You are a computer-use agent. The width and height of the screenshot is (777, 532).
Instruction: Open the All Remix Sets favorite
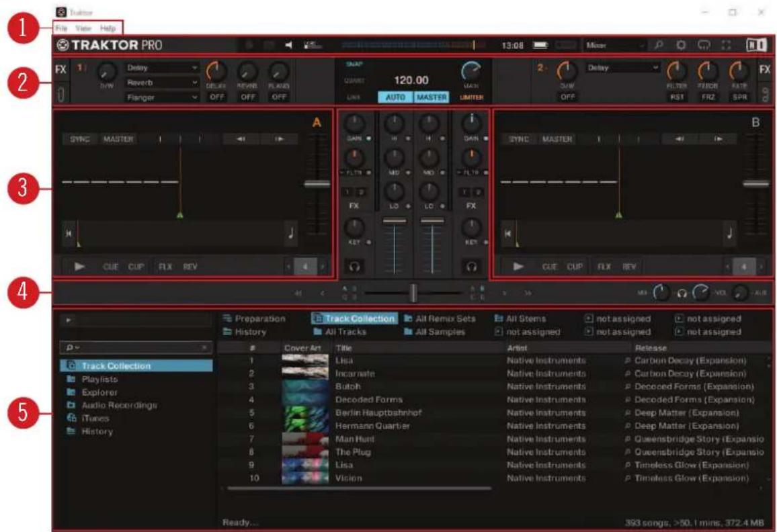(x=440, y=318)
